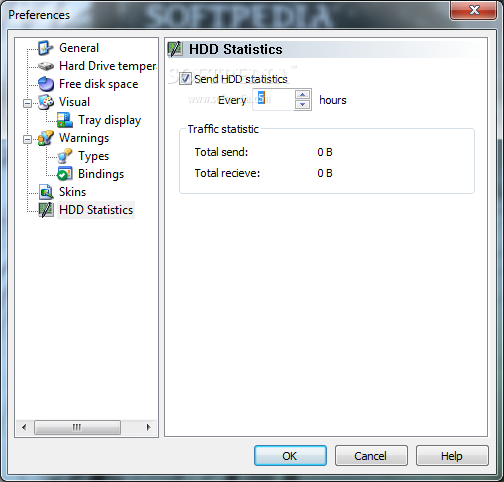The width and height of the screenshot is (504, 482).
Task: Click the HDD Statistics tree icon
Action: click(46, 210)
